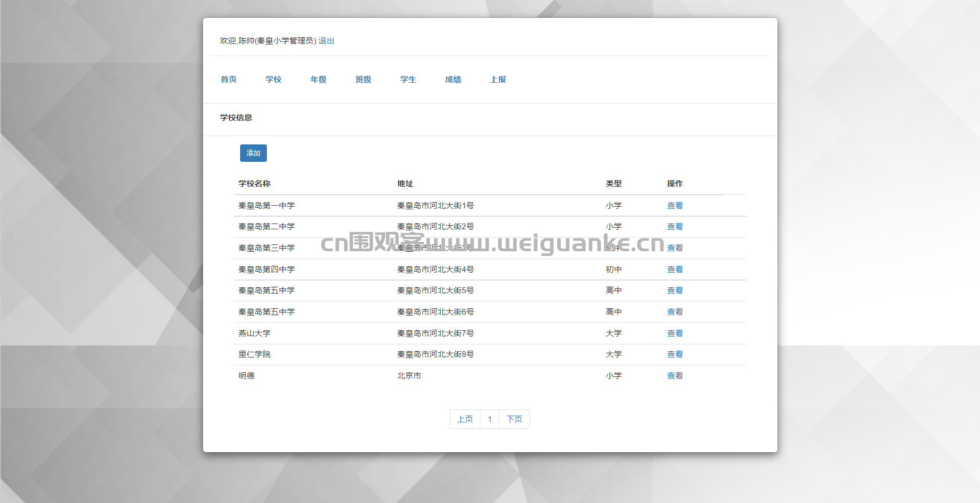View 燕山大学 details with 查看
The width and height of the screenshot is (980, 503).
(675, 333)
